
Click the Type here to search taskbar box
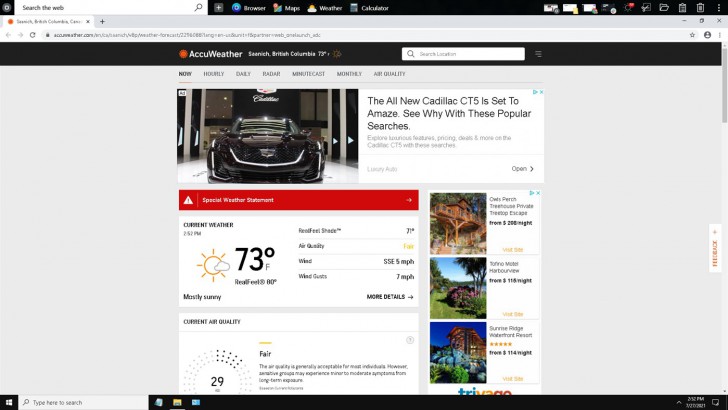83,402
